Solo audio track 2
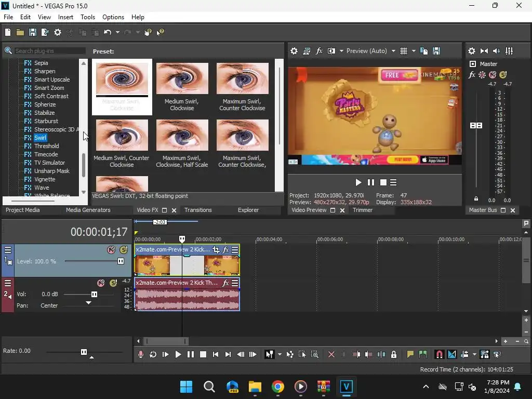The height and width of the screenshot is (399, 532). (113, 283)
